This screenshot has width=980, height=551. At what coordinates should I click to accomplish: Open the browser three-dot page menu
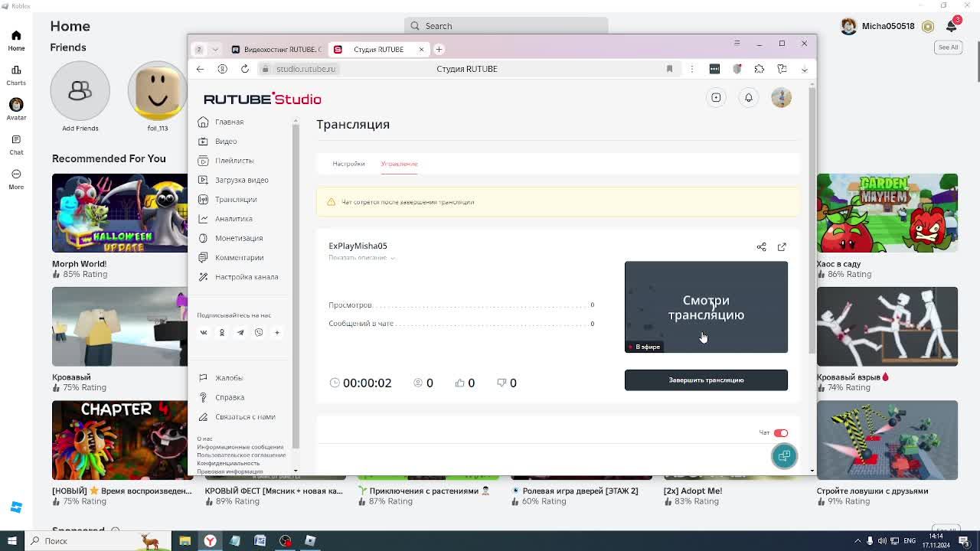(x=692, y=69)
